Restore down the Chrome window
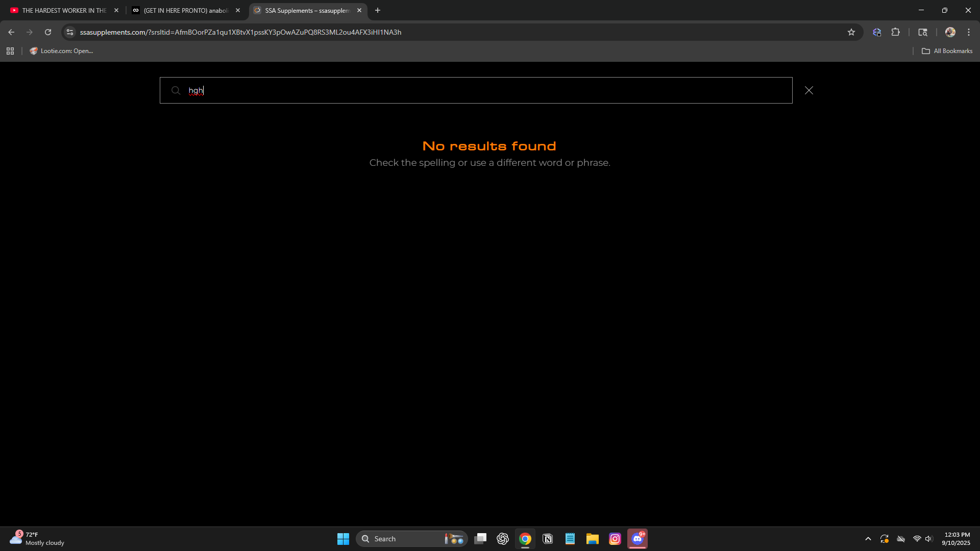The image size is (980, 551). [x=945, y=10]
